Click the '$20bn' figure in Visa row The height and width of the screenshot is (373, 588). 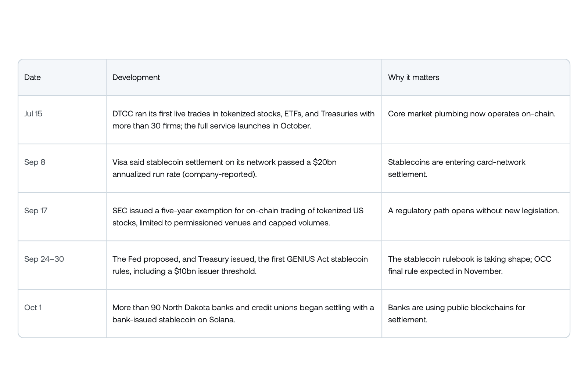tap(325, 162)
